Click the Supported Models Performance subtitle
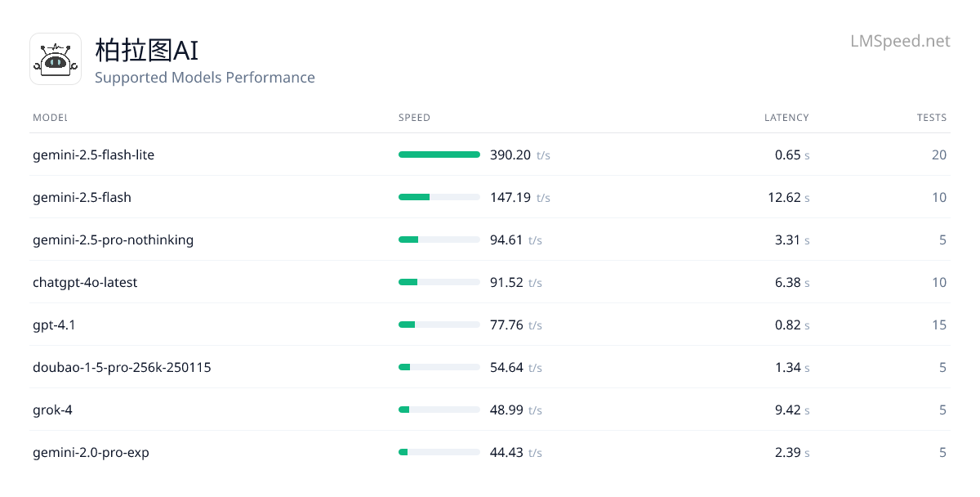Screen dimensions: 980x497 [205, 78]
